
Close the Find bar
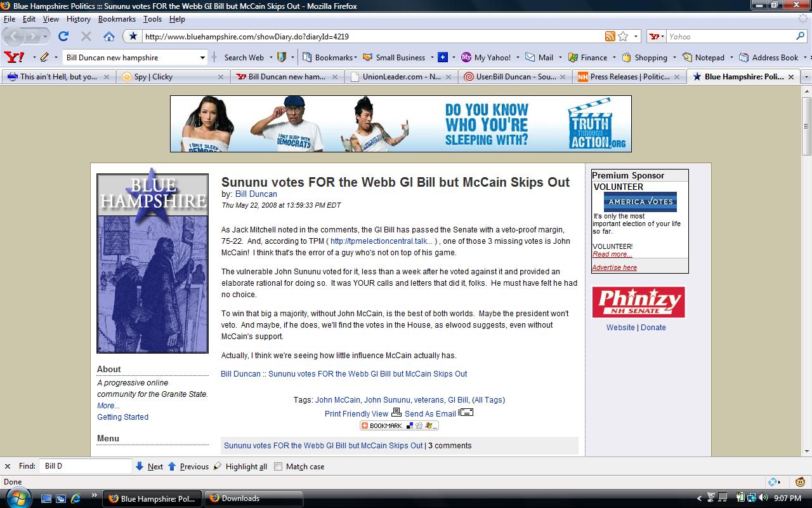pyautogui.click(x=8, y=466)
